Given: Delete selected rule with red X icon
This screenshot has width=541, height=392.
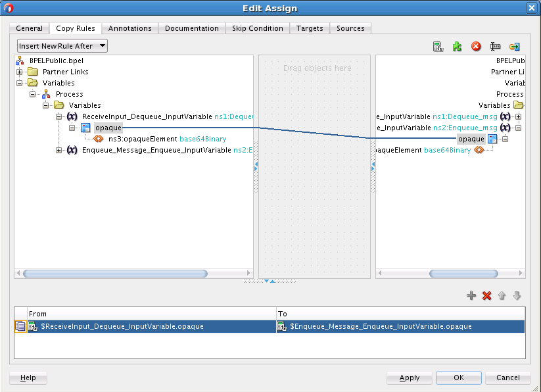Looking at the screenshot, I should click(x=487, y=295).
